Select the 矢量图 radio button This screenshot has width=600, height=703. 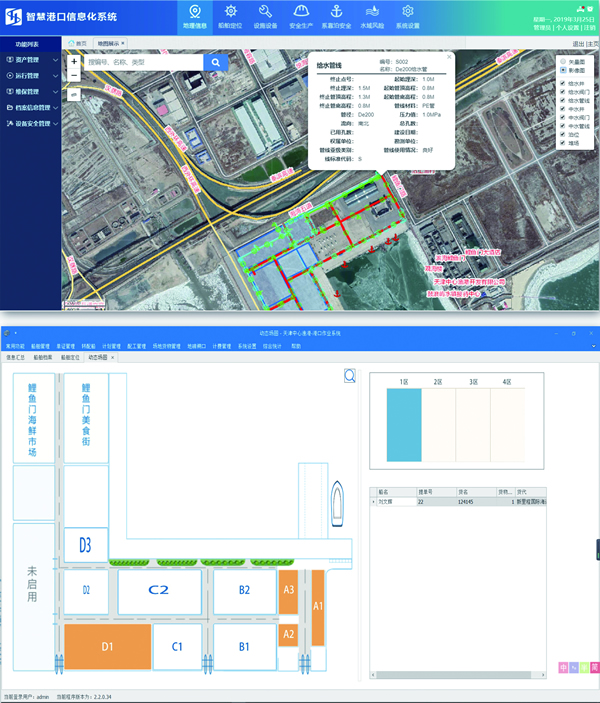[x=563, y=61]
